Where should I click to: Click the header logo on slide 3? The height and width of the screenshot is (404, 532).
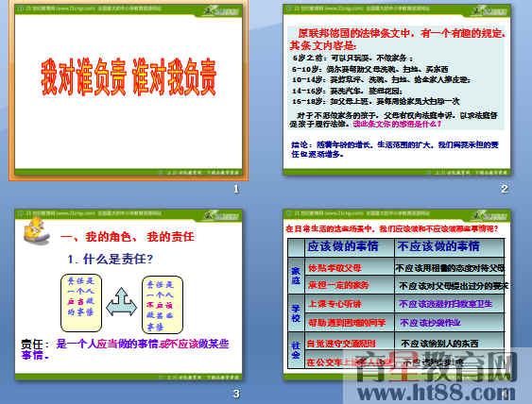(221, 215)
